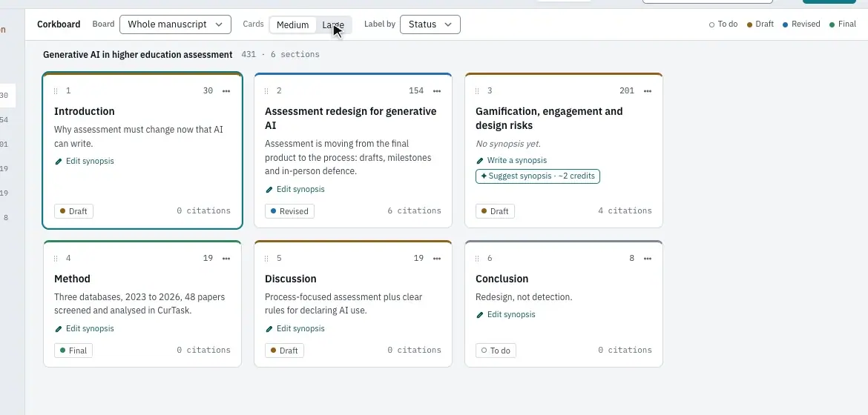Click Edit synopsis on the Discussion card
868x415 pixels.
(x=295, y=329)
